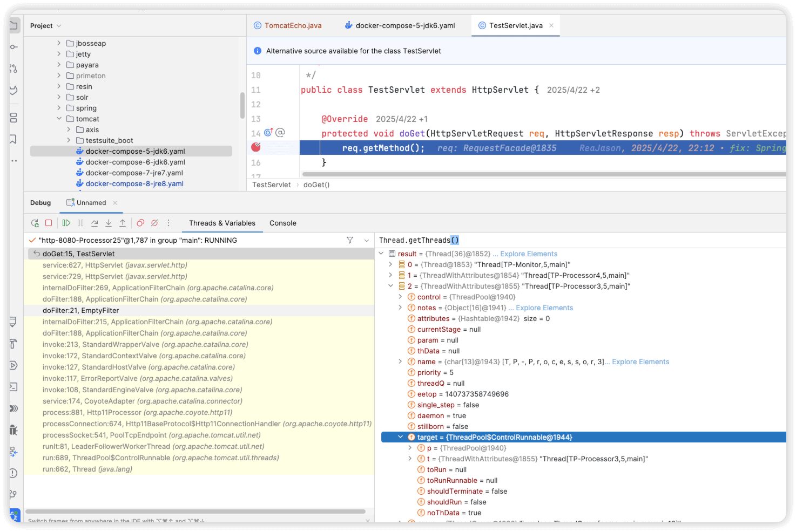The width and height of the screenshot is (796, 532).
Task: Filter the frames list with funnel icon
Action: pyautogui.click(x=350, y=240)
